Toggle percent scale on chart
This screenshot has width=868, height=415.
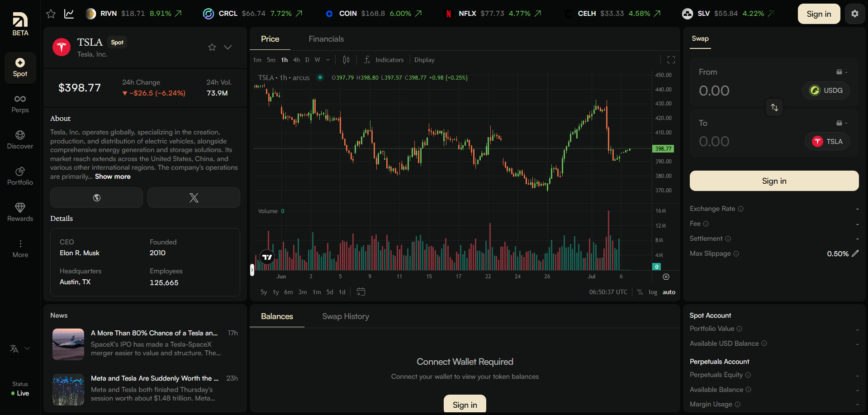(x=640, y=292)
